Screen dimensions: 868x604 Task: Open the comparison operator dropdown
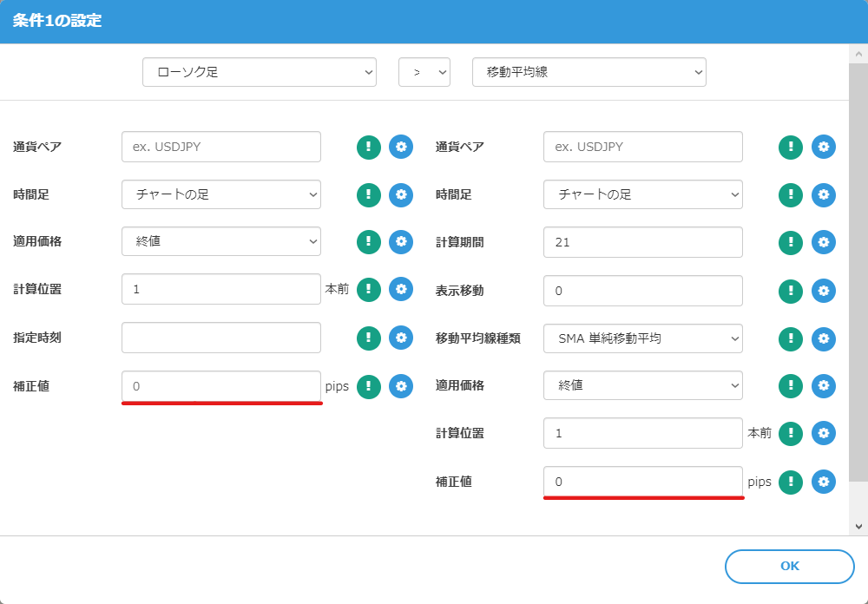click(424, 72)
